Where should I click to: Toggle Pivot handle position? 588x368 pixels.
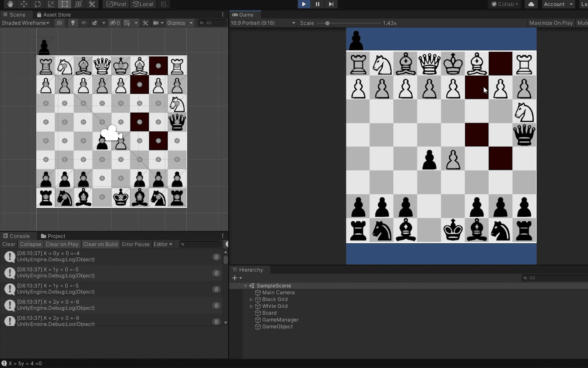point(116,4)
